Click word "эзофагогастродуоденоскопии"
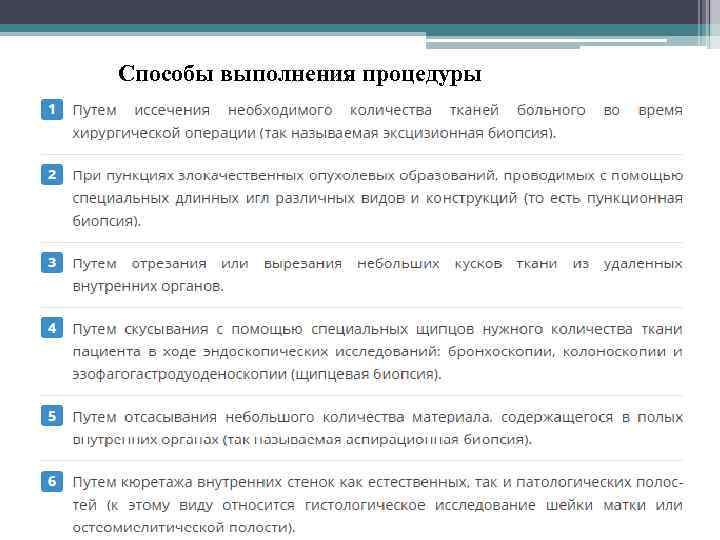This screenshot has width=720, height=540. pos(180,374)
